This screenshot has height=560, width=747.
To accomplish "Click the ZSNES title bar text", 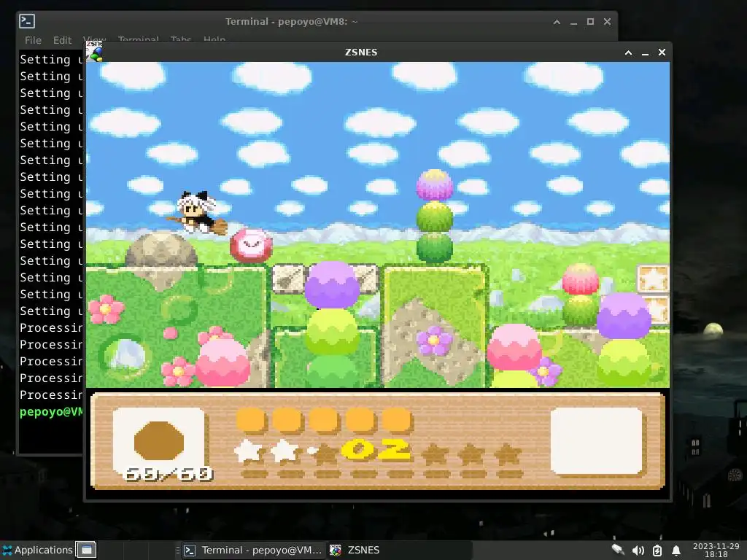I will coord(361,52).
